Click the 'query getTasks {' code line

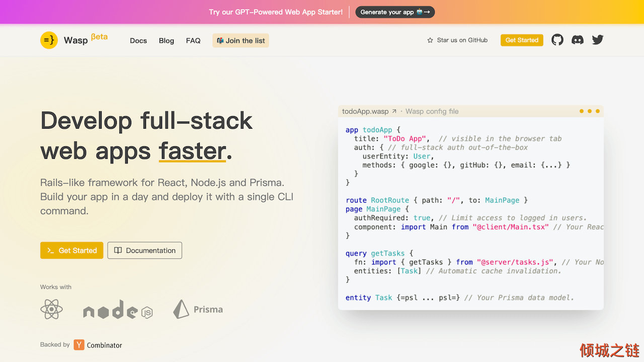[x=379, y=253]
